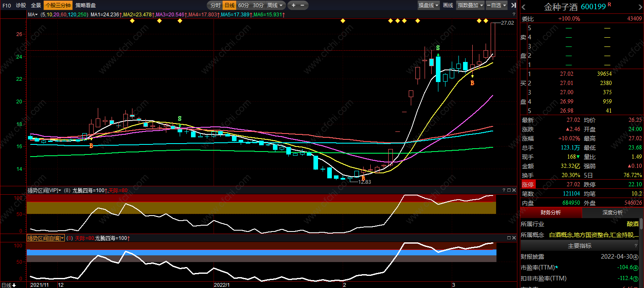Toggle 个股三分钟 view

[x=58, y=5]
